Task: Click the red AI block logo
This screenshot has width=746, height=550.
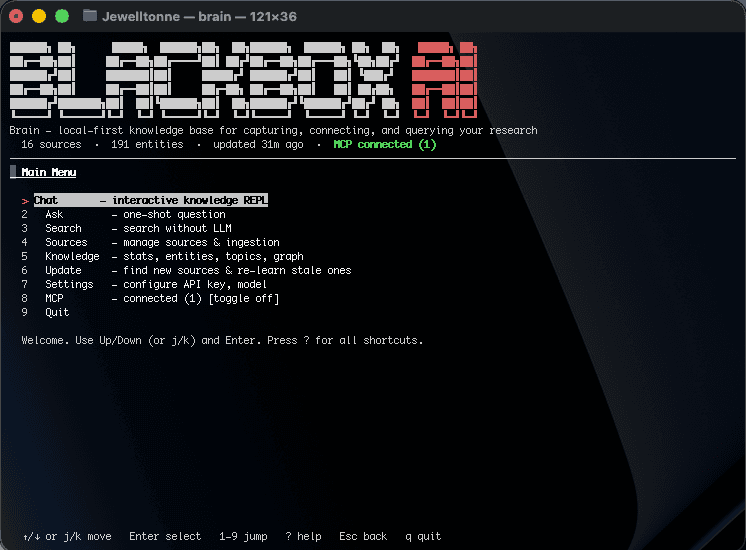Action: pos(444,79)
